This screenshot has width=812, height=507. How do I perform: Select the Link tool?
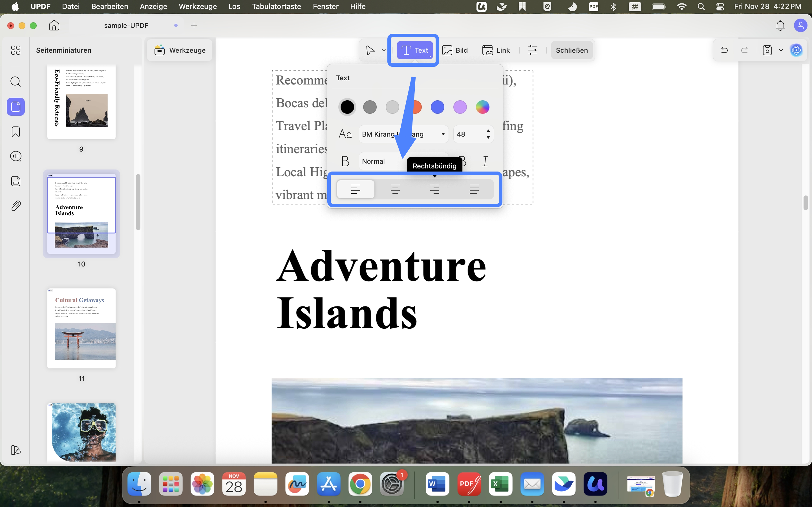(x=496, y=50)
